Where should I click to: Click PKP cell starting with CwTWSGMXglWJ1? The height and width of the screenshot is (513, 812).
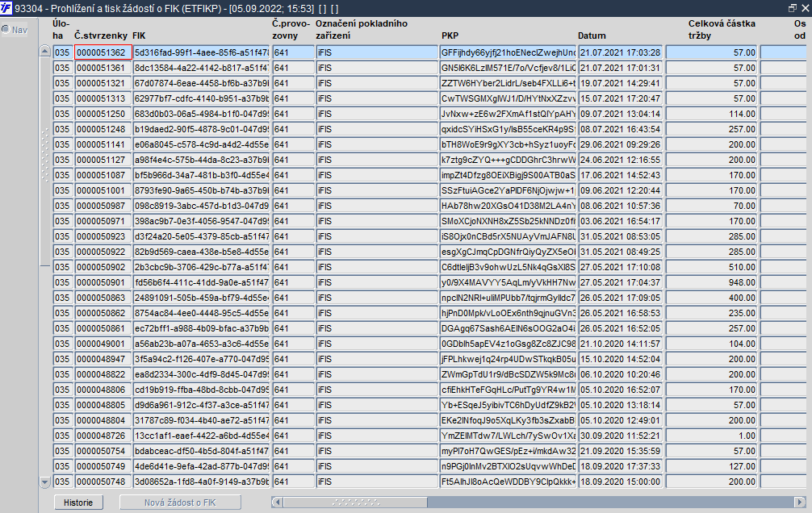508,98
